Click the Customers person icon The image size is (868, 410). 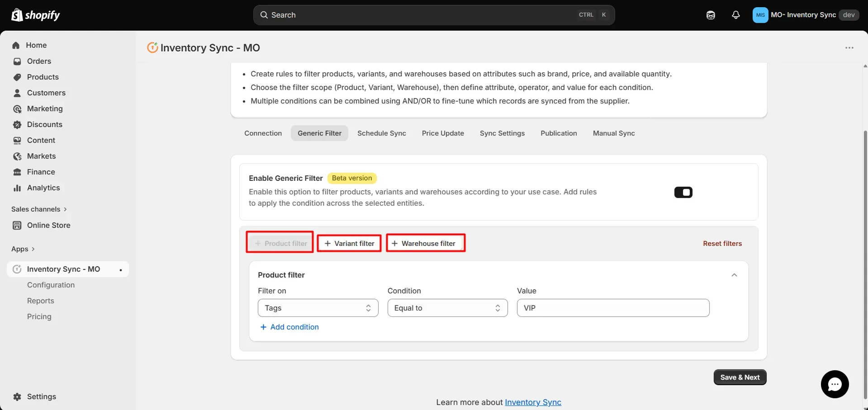click(x=17, y=93)
